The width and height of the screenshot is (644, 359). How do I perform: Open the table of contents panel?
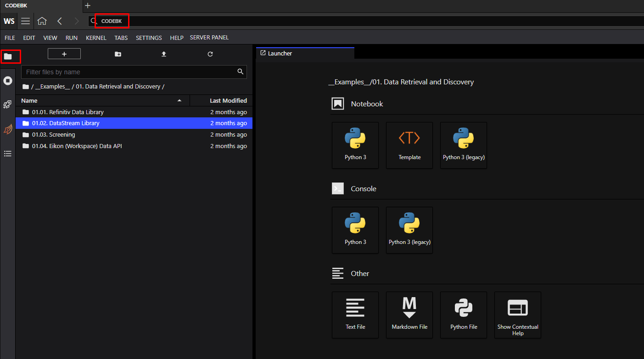coord(8,154)
